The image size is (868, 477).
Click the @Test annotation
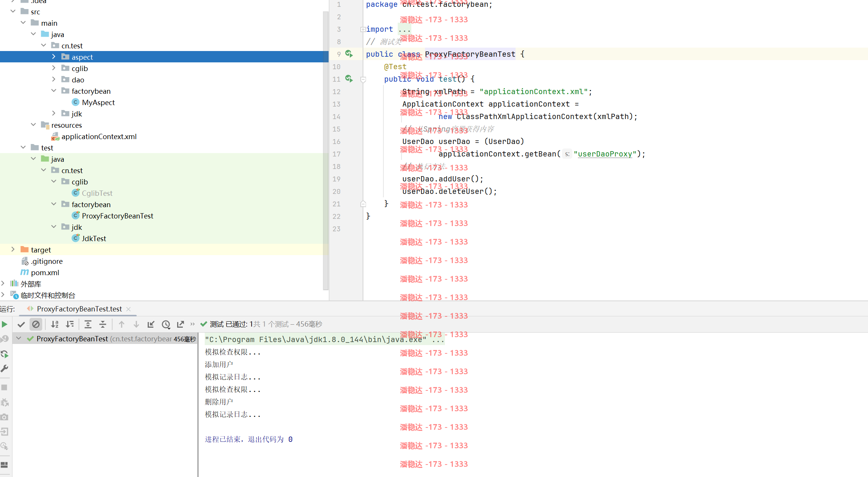point(395,67)
